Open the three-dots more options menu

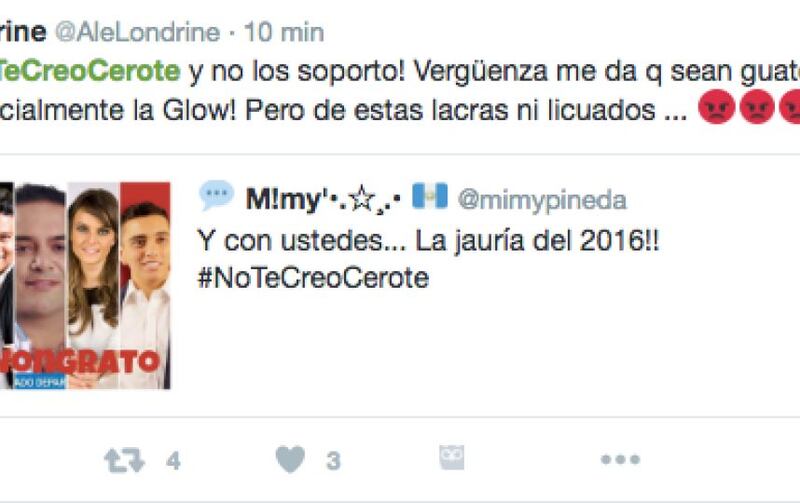(x=620, y=460)
